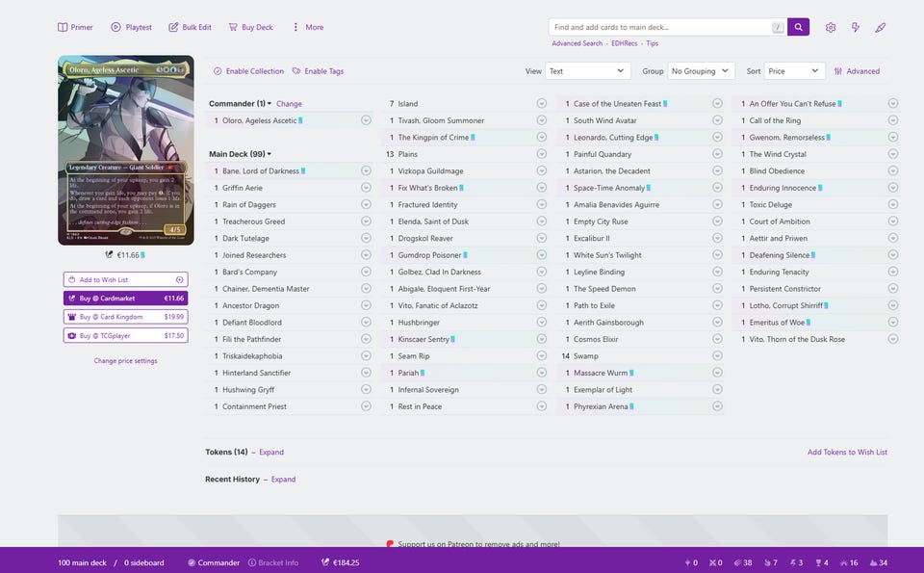Collapse the Commander (1) section
The height and width of the screenshot is (573, 924).
tap(240, 103)
